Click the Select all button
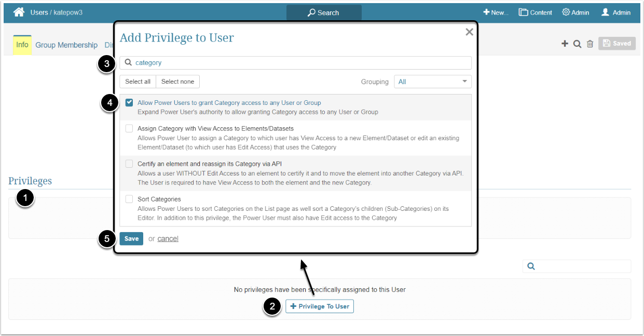The width and height of the screenshot is (644, 336). (138, 82)
